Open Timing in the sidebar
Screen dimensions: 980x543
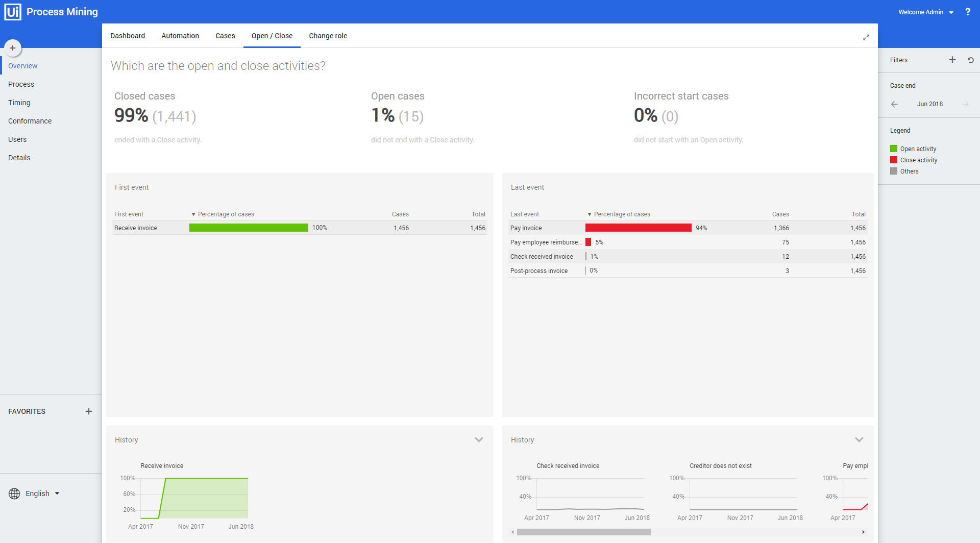pos(19,103)
